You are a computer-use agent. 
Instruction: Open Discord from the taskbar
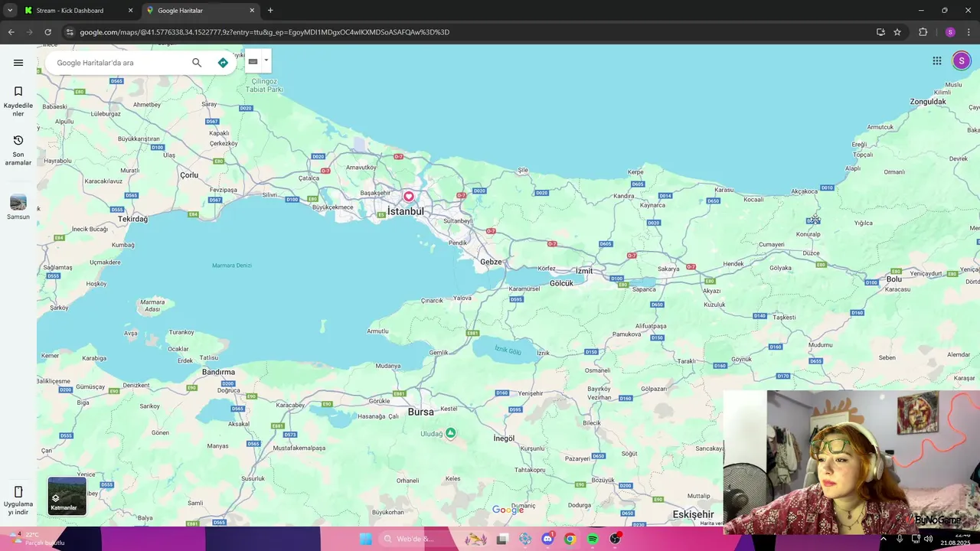(x=547, y=539)
